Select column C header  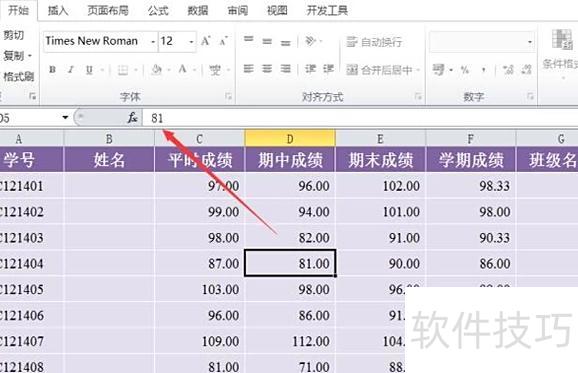pyautogui.click(x=199, y=139)
